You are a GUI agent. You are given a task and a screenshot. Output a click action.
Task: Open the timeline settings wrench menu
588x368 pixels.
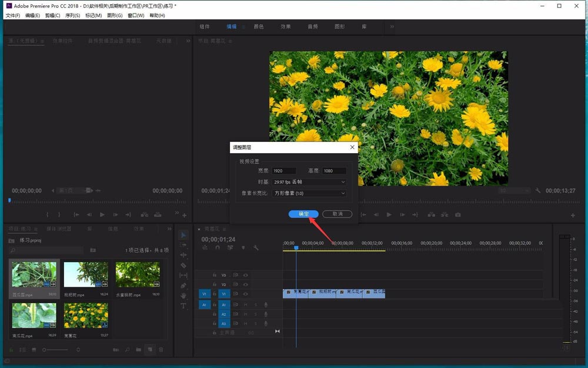tap(257, 248)
